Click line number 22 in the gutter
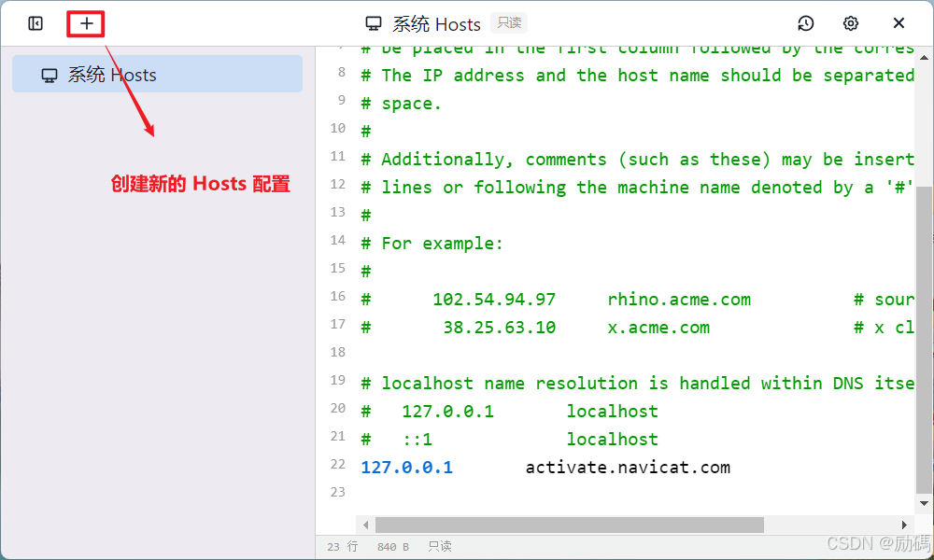Image resolution: width=934 pixels, height=560 pixels. [337, 464]
